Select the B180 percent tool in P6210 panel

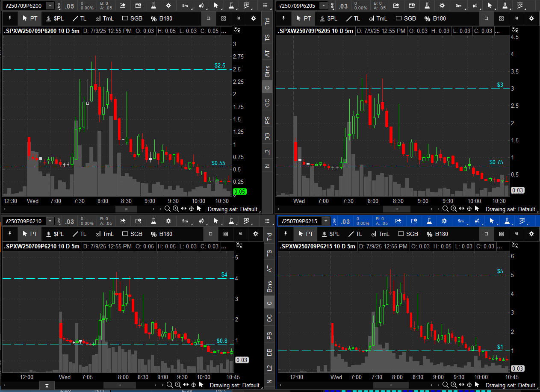pyautogui.click(x=162, y=234)
